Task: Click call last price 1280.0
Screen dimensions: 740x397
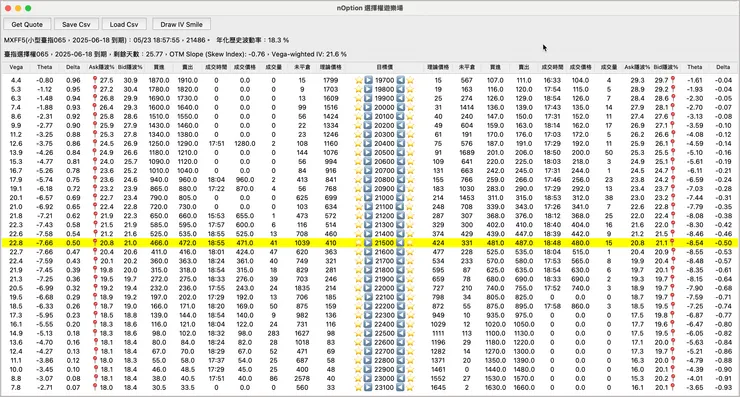Action: (245, 144)
